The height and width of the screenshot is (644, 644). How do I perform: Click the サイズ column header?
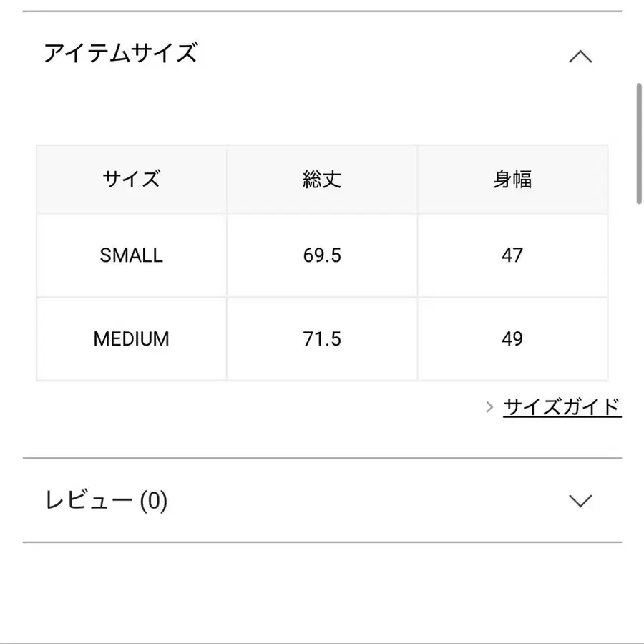pyautogui.click(x=132, y=179)
